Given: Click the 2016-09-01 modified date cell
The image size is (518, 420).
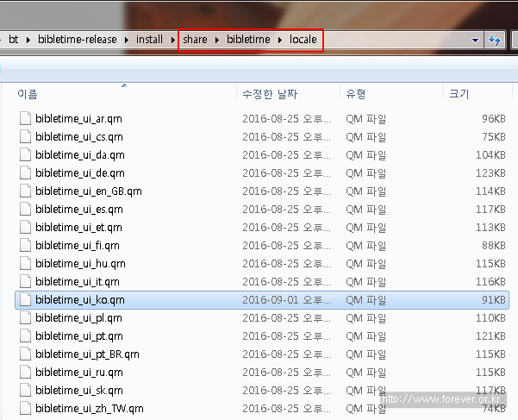Looking at the screenshot, I should tap(286, 300).
